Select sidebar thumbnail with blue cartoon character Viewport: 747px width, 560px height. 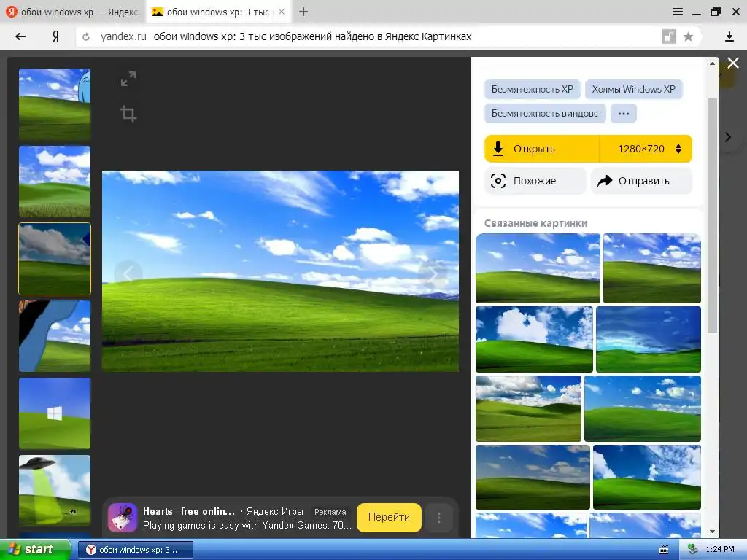(x=55, y=104)
